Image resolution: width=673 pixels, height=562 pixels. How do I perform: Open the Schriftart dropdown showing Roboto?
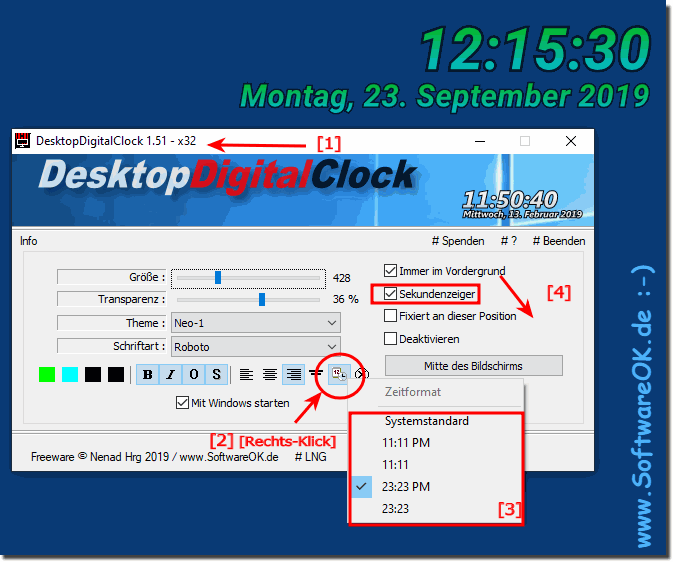pos(256,346)
